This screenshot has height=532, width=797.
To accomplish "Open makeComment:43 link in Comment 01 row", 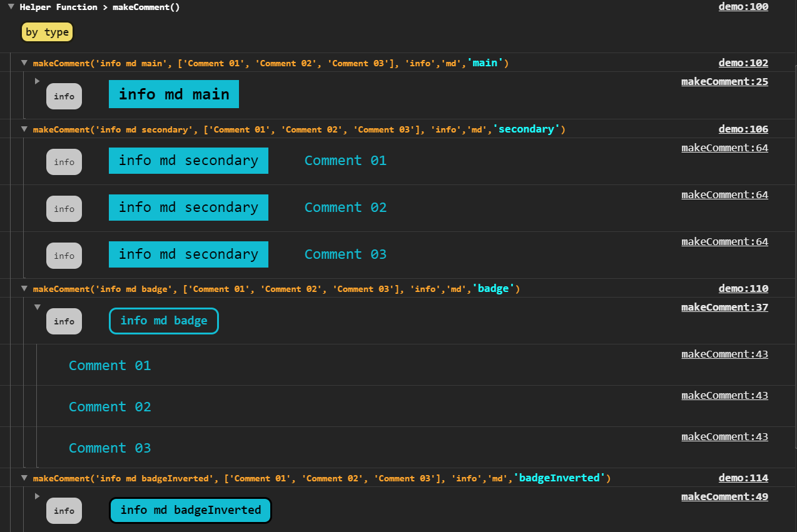I will coord(724,354).
